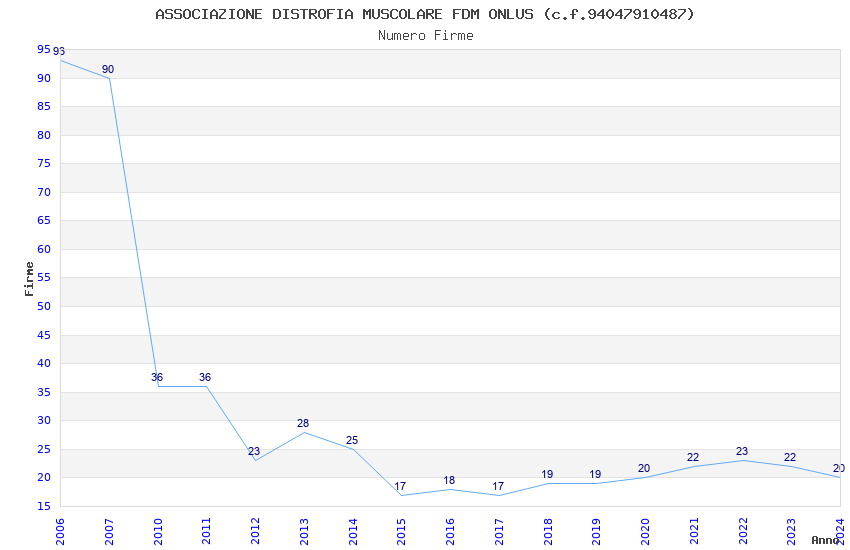The width and height of the screenshot is (850, 550).
Task: Click the data value 19 above year 2019
Action: click(x=595, y=474)
